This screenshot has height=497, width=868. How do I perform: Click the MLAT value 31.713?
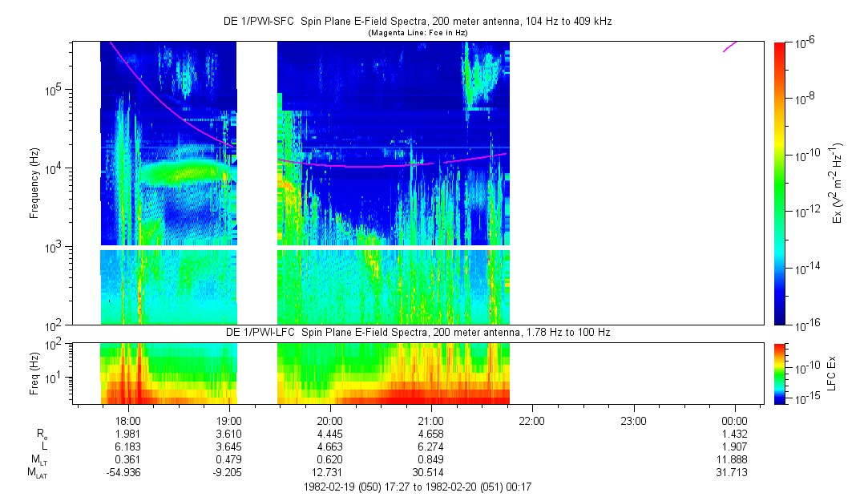coord(732,473)
